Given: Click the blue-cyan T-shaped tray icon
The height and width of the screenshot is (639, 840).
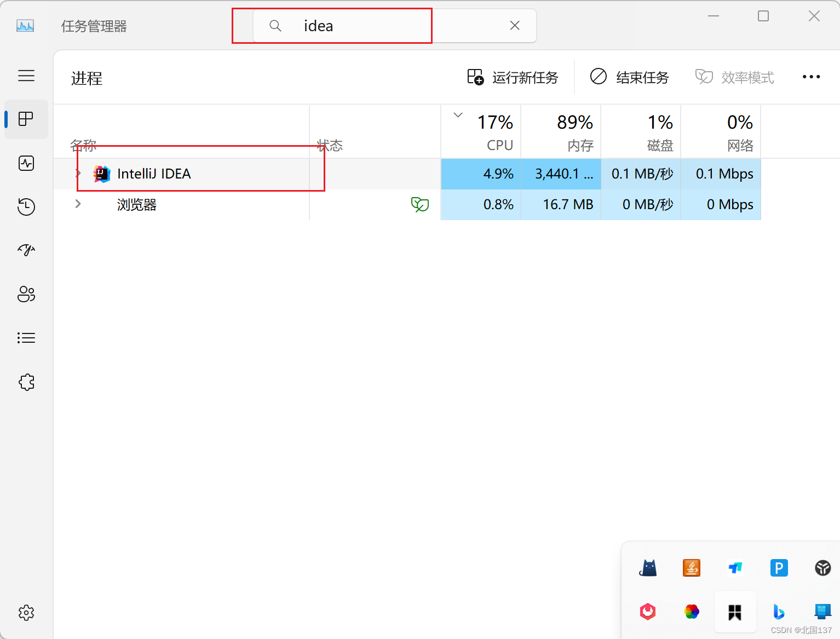Looking at the screenshot, I should pyautogui.click(x=735, y=568).
